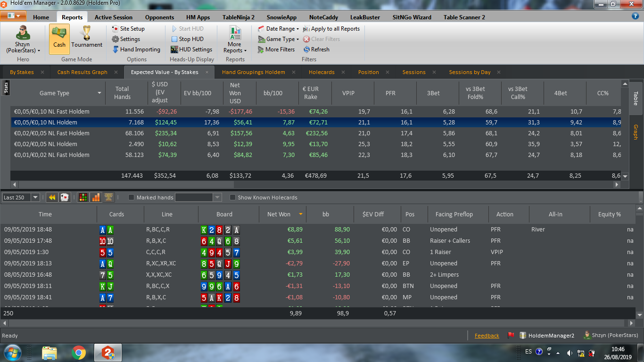Open the TableNinja 2 ribbon tab
The width and height of the screenshot is (644, 362).
pos(239,17)
